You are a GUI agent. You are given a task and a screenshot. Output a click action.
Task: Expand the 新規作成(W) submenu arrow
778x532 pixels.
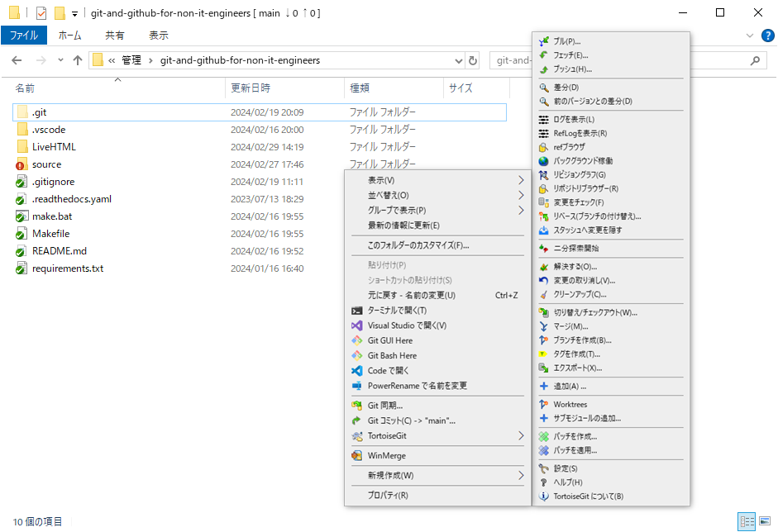coord(521,476)
